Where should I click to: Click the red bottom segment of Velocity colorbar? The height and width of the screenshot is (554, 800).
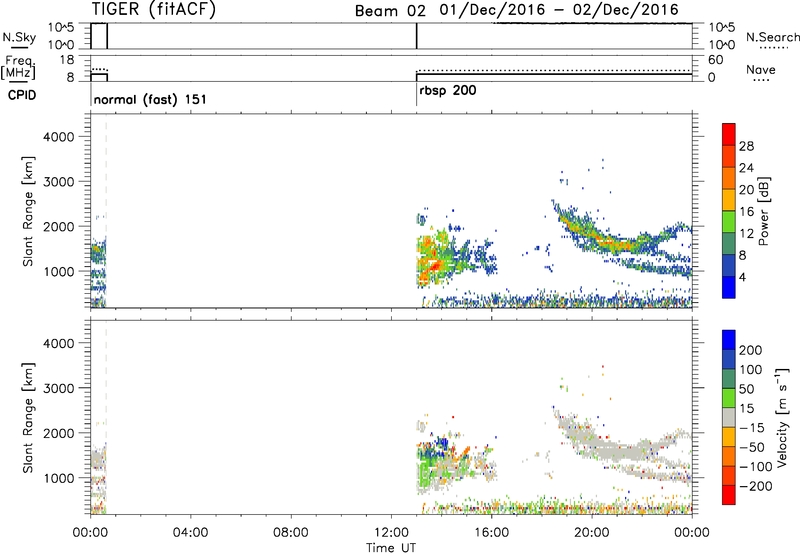coord(729,495)
